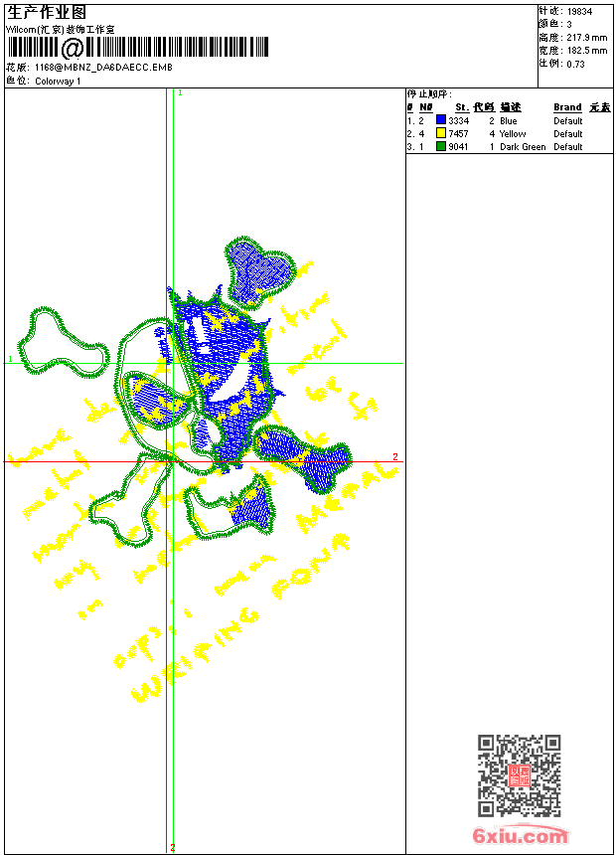The width and height of the screenshot is (616, 855).
Task: Click the barcode in the header
Action: point(137,48)
